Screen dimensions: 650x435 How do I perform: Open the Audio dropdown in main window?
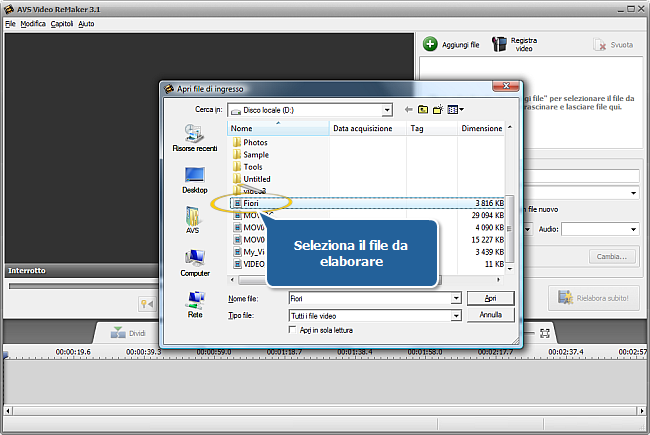633,229
